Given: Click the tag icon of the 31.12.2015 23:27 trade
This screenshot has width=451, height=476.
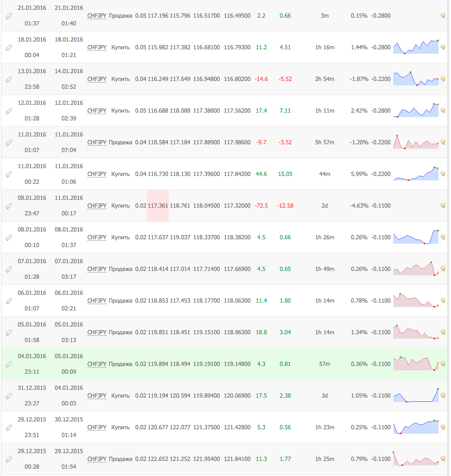Looking at the screenshot, I should click(9, 396).
